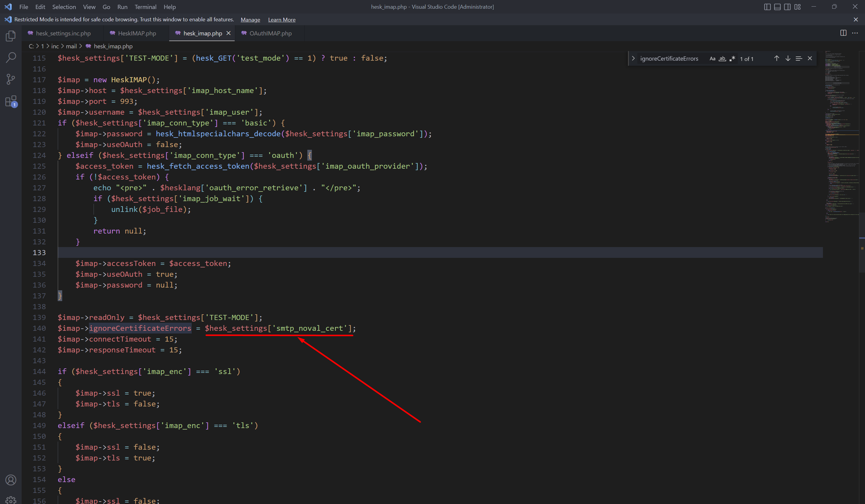This screenshot has height=504, width=865.
Task: Click connectTimeout on line 141
Action: click(120, 339)
